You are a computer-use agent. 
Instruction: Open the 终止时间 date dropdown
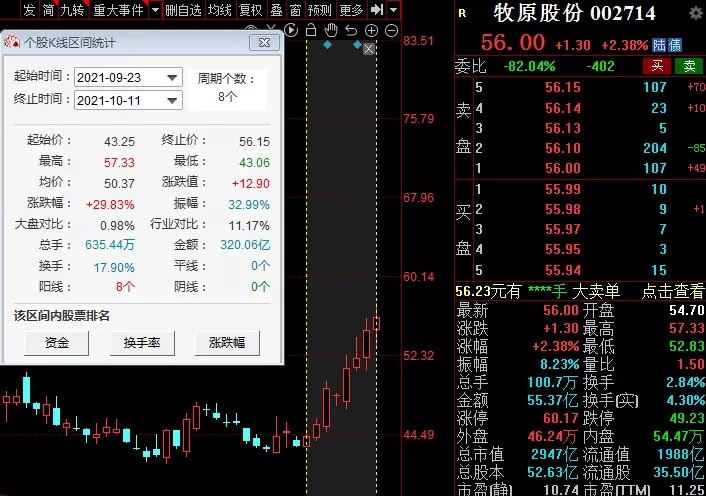tap(172, 100)
